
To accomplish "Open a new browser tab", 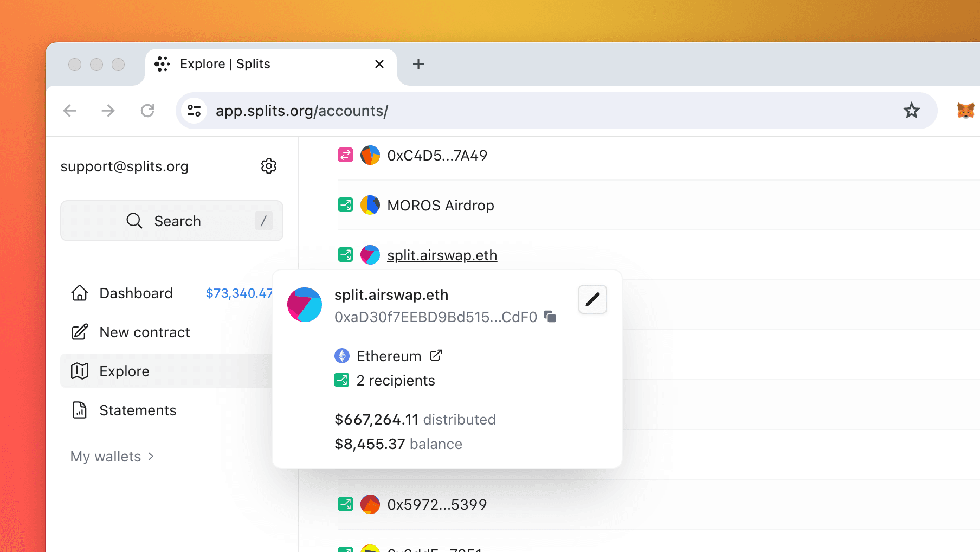I will [x=418, y=64].
